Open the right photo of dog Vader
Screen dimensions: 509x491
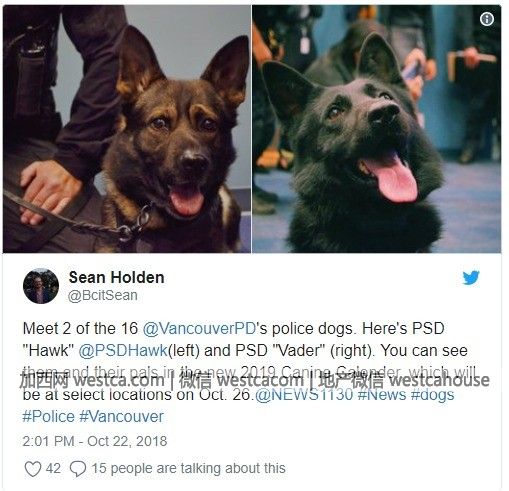point(376,129)
